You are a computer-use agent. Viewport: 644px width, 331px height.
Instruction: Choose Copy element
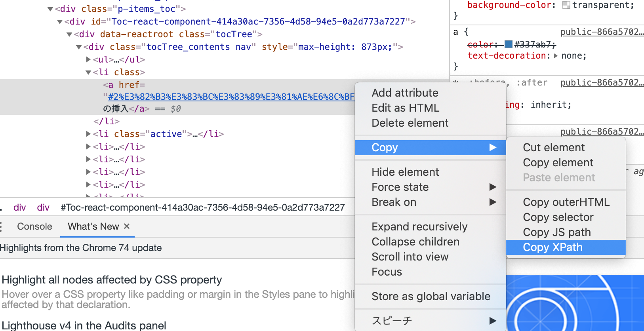566,162
